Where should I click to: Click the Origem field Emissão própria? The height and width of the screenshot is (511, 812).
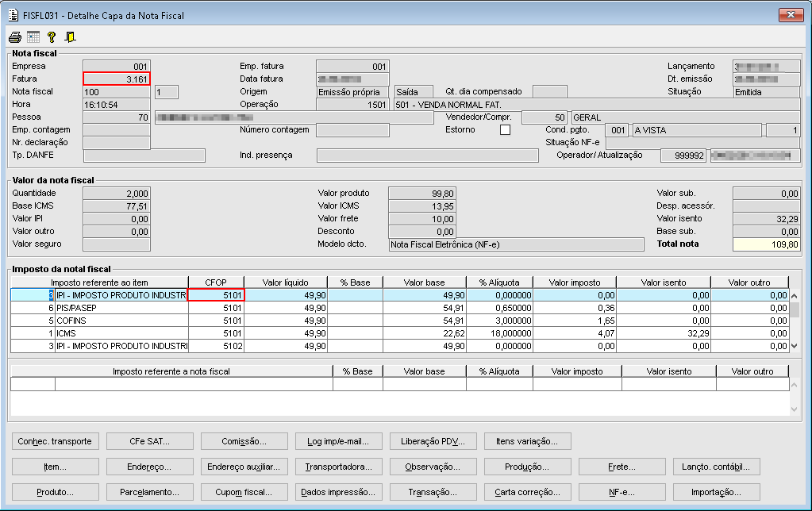(352, 92)
